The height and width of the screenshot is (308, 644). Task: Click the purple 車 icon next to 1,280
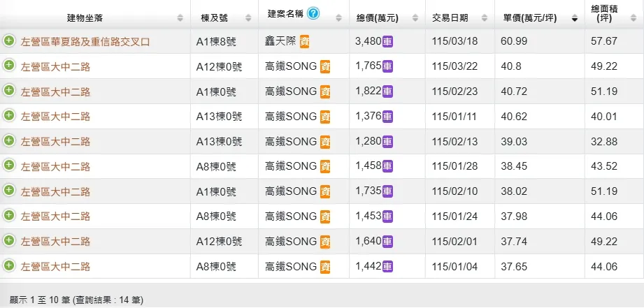point(387,142)
